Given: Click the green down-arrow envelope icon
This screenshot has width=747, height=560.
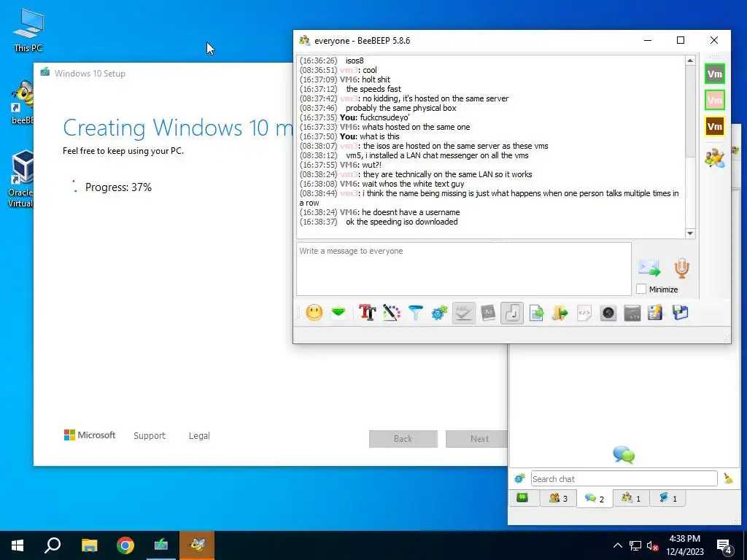Looking at the screenshot, I should pyautogui.click(x=338, y=313).
